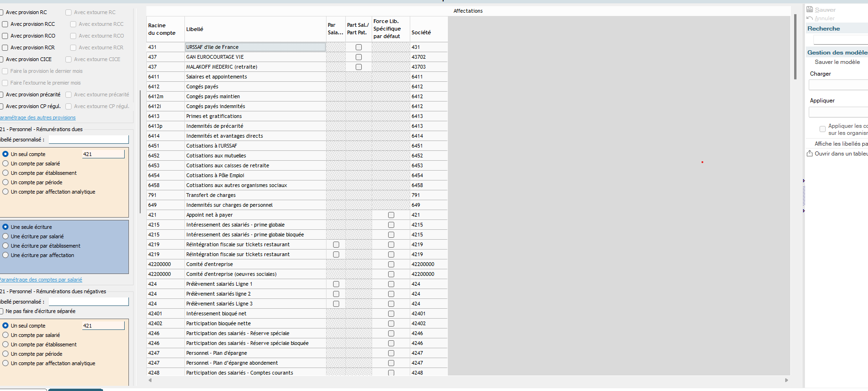Open Paramétrage des autres provisions link
868x391 pixels.
click(x=38, y=117)
